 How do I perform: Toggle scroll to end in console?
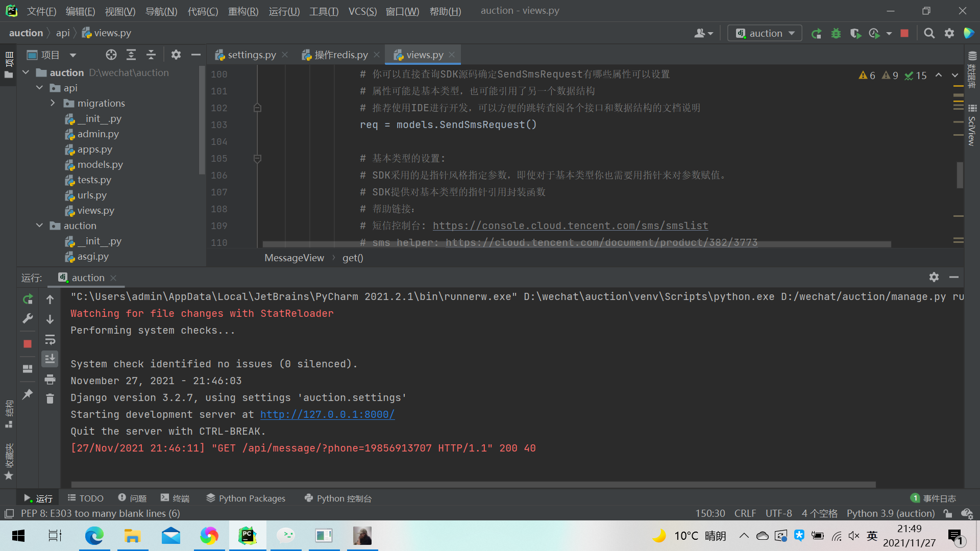pyautogui.click(x=50, y=360)
